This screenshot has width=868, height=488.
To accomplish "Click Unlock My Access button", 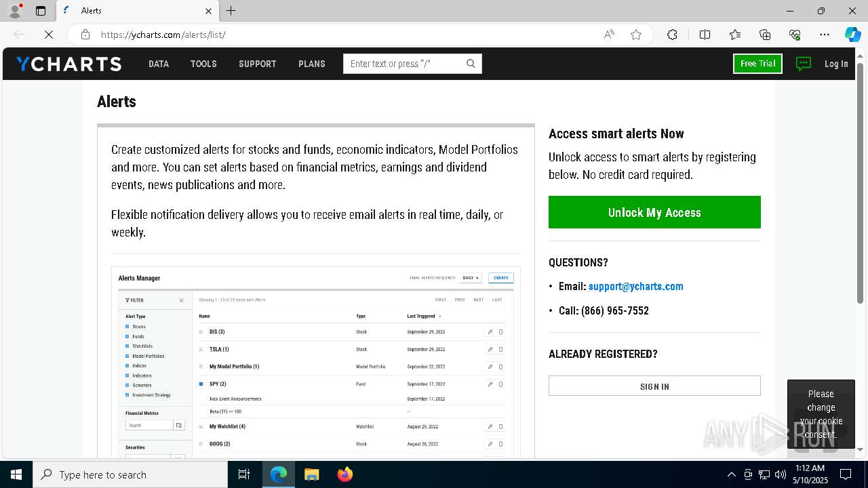I will [x=654, y=212].
